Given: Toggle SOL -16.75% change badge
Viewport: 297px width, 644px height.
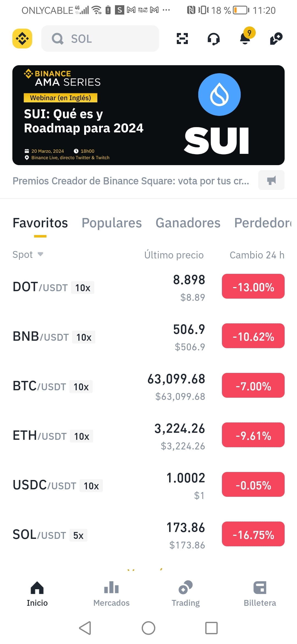Looking at the screenshot, I should click(x=253, y=534).
